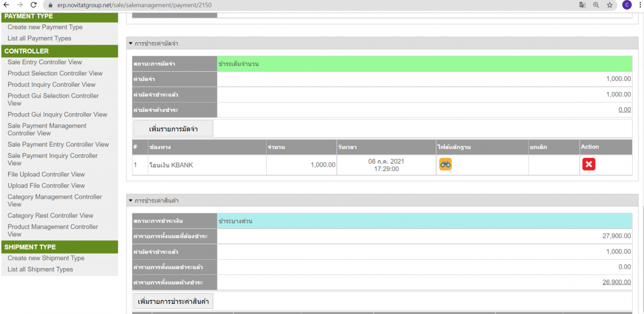The image size is (644, 314).
Task: Open Create new Payment Type
Action: click(x=45, y=27)
